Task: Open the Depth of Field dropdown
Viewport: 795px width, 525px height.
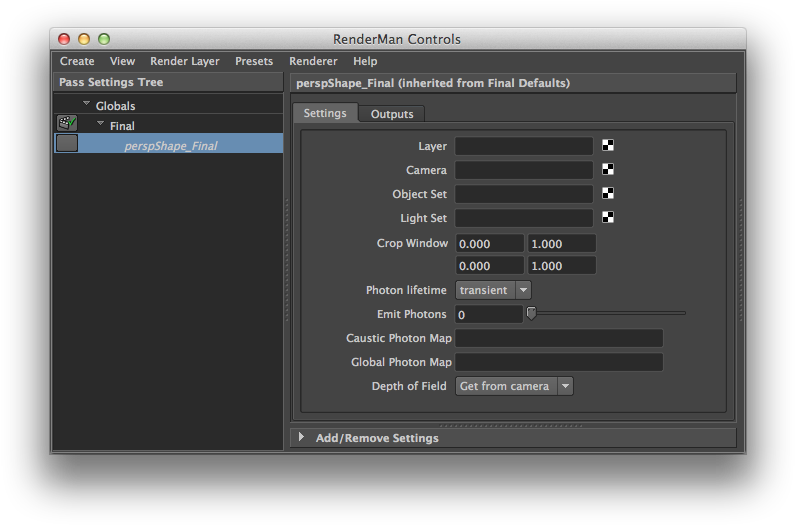Action: click(514, 386)
